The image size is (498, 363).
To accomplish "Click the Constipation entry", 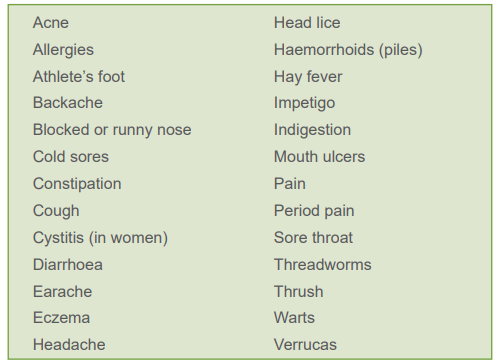I will point(77,184).
